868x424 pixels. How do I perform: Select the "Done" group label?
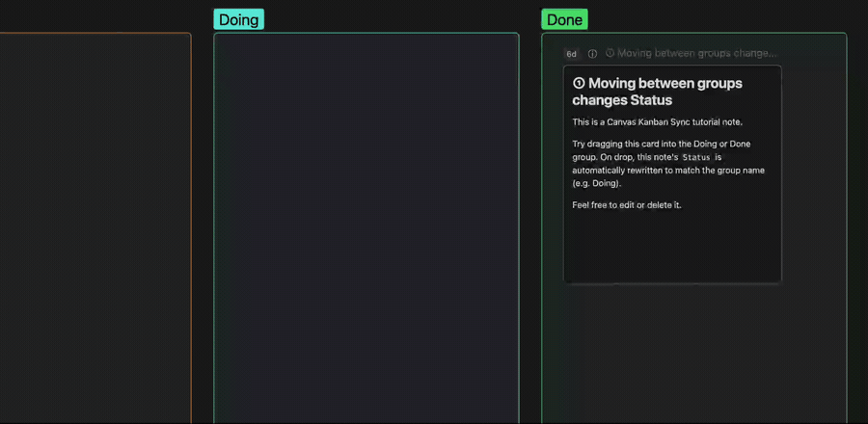[x=564, y=19]
